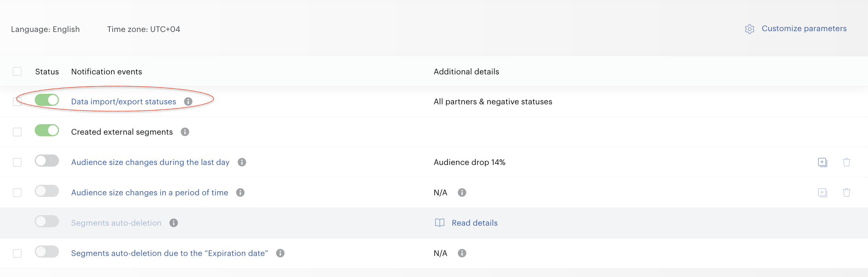Select checkbox for Segments auto-deletion Expiration date row
The width and height of the screenshot is (868, 277).
coord(17,253)
